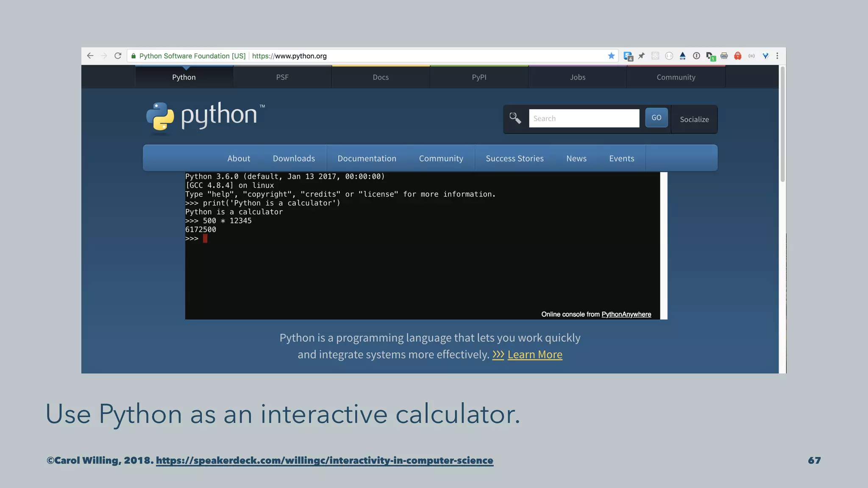Click the paper shredder extension icon
The image size is (868, 488).
[x=724, y=56]
